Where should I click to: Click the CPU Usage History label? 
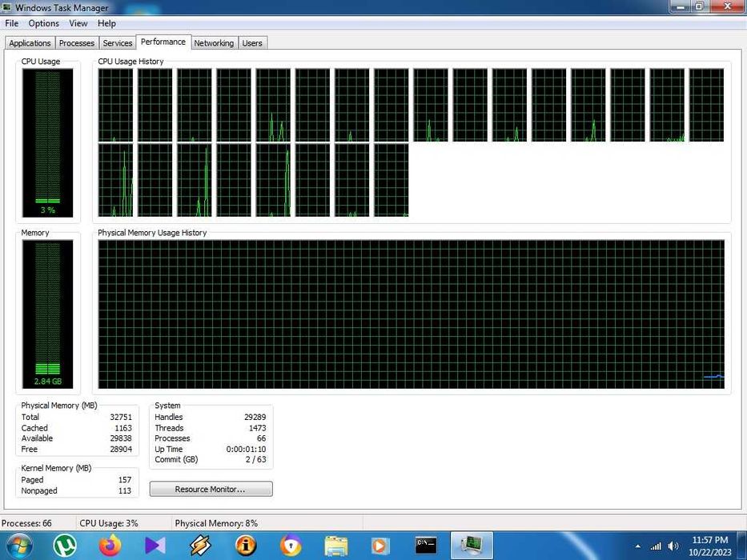coord(131,62)
